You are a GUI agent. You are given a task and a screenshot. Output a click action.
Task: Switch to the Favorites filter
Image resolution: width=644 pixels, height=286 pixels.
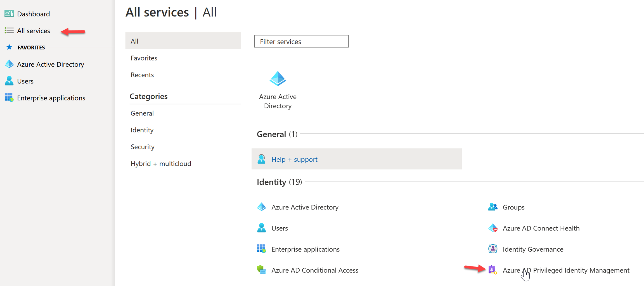point(144,58)
